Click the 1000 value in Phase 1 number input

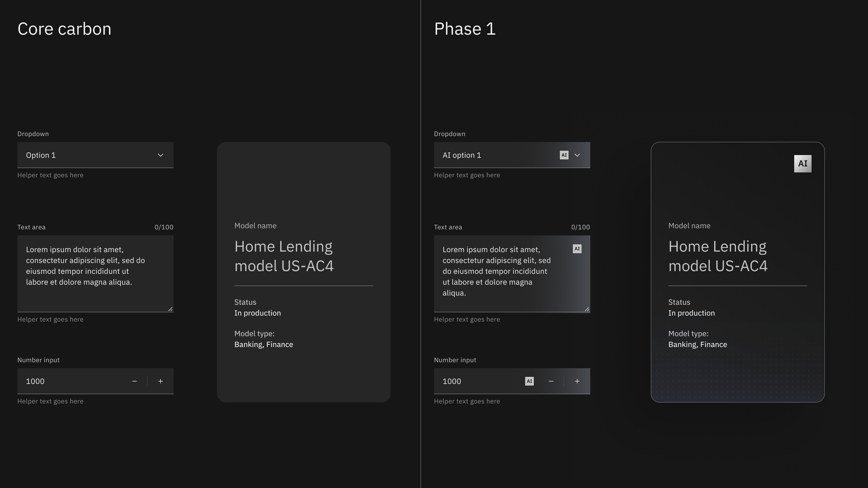coord(452,381)
